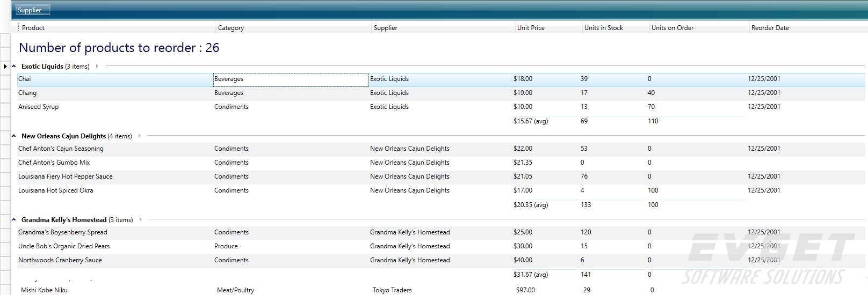Click the $20.35 (avg) summary
Screen dimensions: 868x295
point(531,205)
